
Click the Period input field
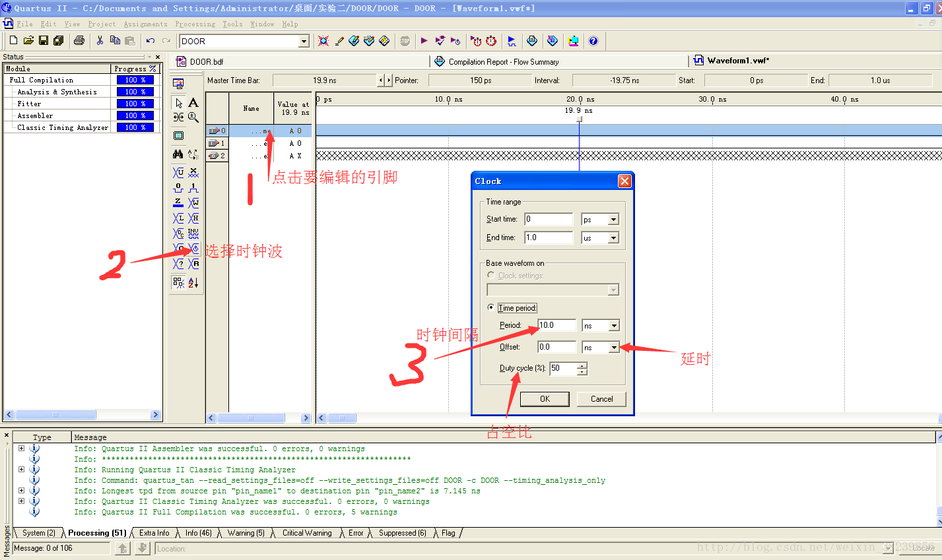click(x=557, y=325)
